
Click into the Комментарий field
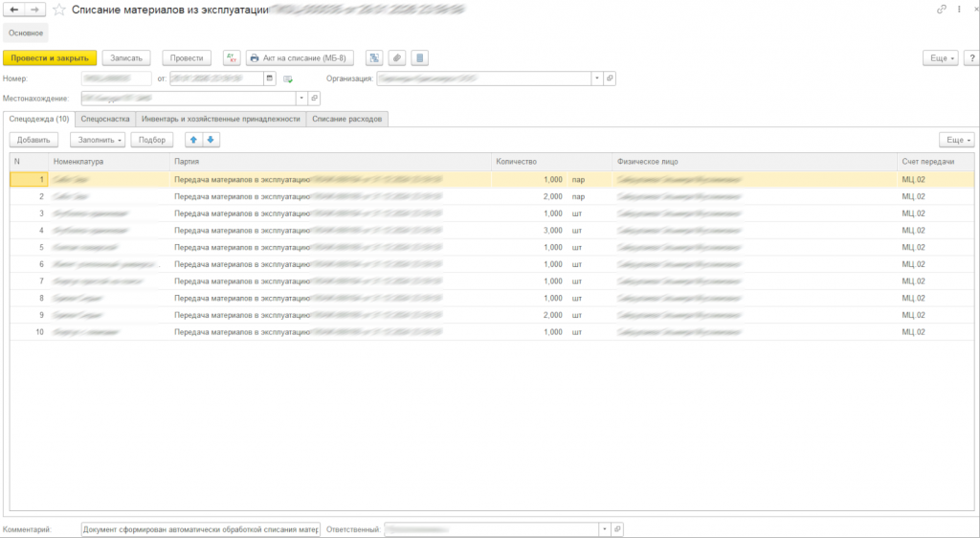click(x=201, y=529)
